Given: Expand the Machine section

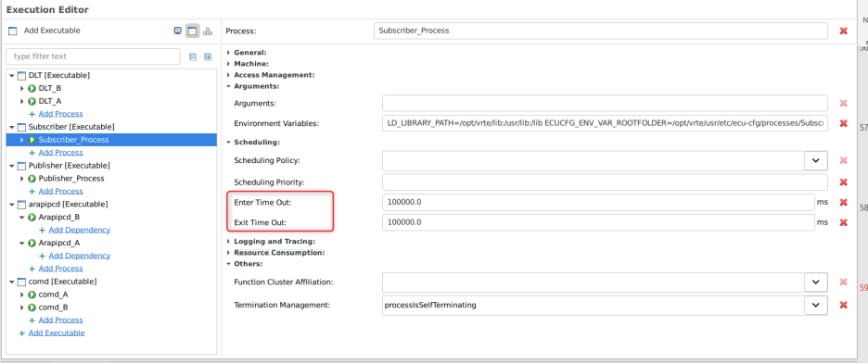Looking at the screenshot, I should click(x=229, y=64).
